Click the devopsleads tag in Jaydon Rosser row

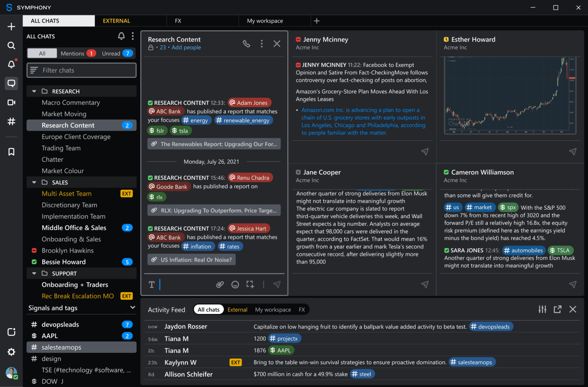(491, 327)
